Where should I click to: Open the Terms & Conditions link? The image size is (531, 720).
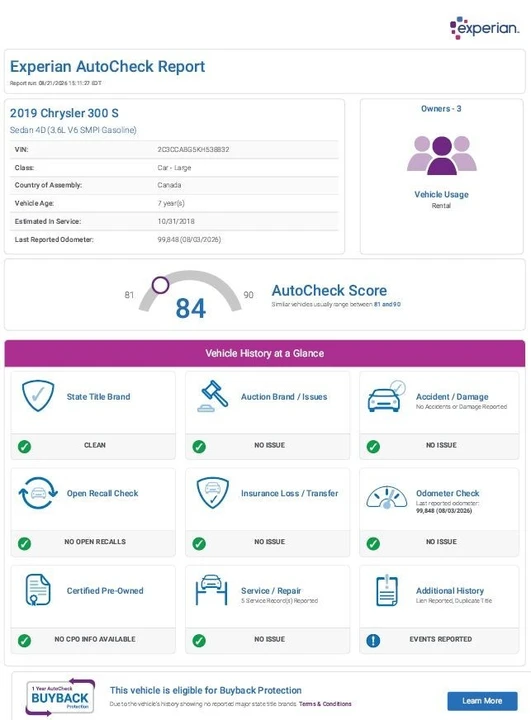tap(325, 704)
